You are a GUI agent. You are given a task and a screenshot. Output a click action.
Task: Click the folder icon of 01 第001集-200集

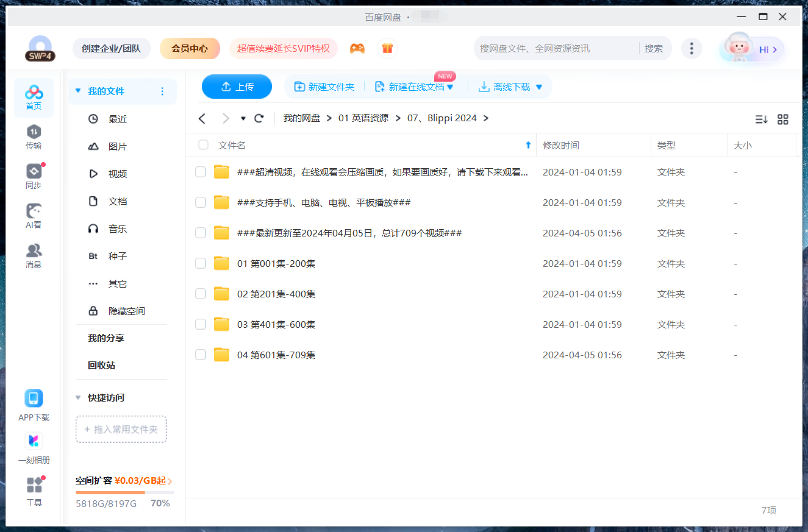point(222,263)
